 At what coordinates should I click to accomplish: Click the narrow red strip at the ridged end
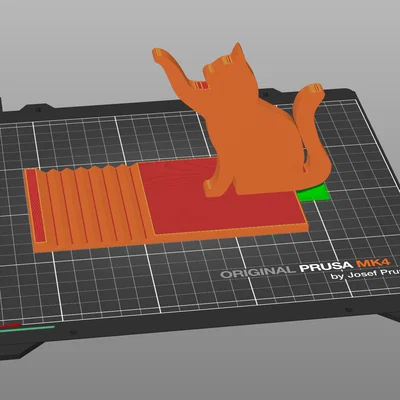tap(35, 205)
